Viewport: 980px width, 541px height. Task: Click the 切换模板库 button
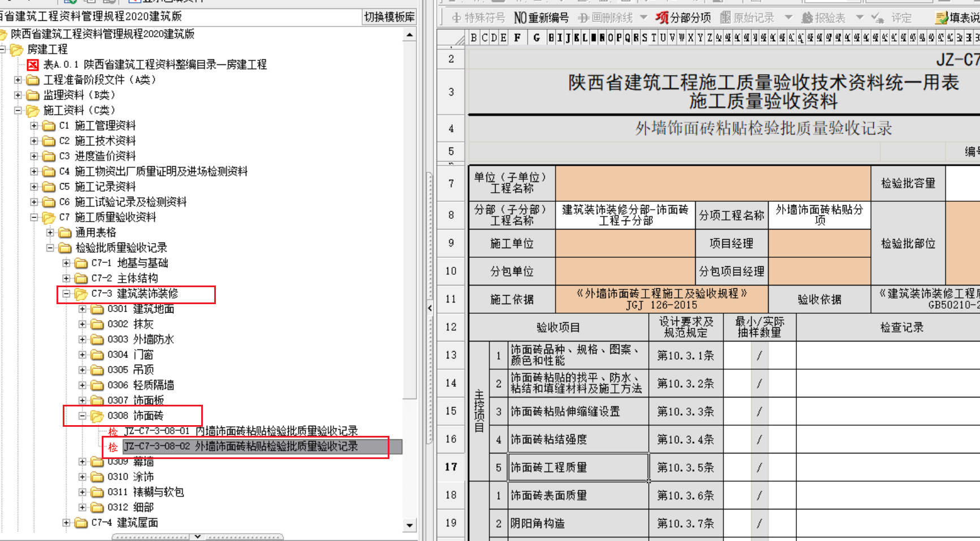(x=389, y=17)
